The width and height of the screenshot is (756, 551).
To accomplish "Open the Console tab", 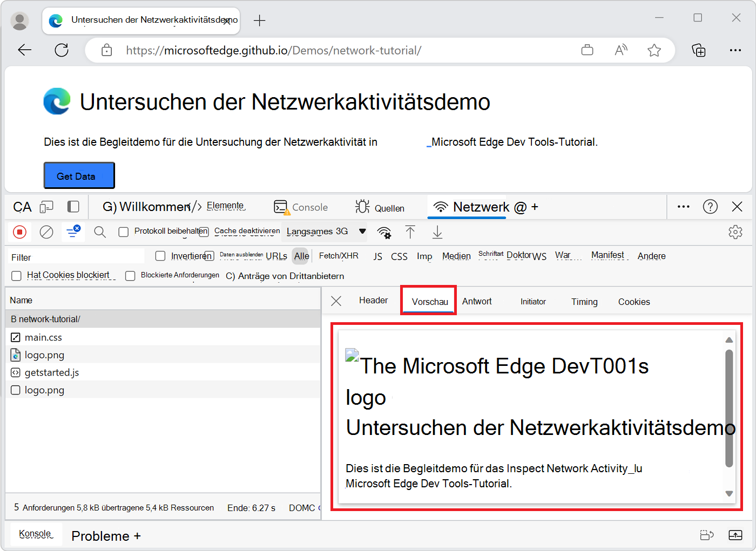I will coord(301,207).
